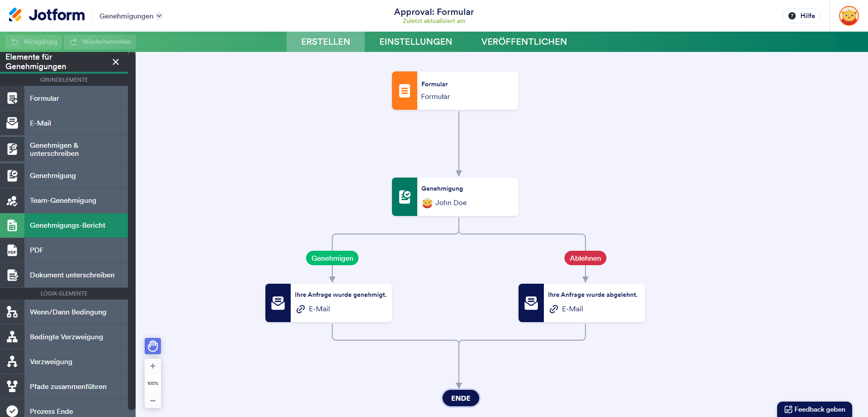The image size is (868, 417).
Task: Close the Elemente für Genehmigungen panel
Action: (x=116, y=62)
